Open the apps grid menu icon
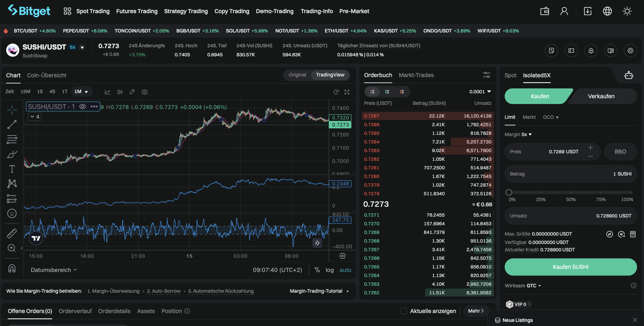This screenshot has width=644, height=326. [x=67, y=11]
